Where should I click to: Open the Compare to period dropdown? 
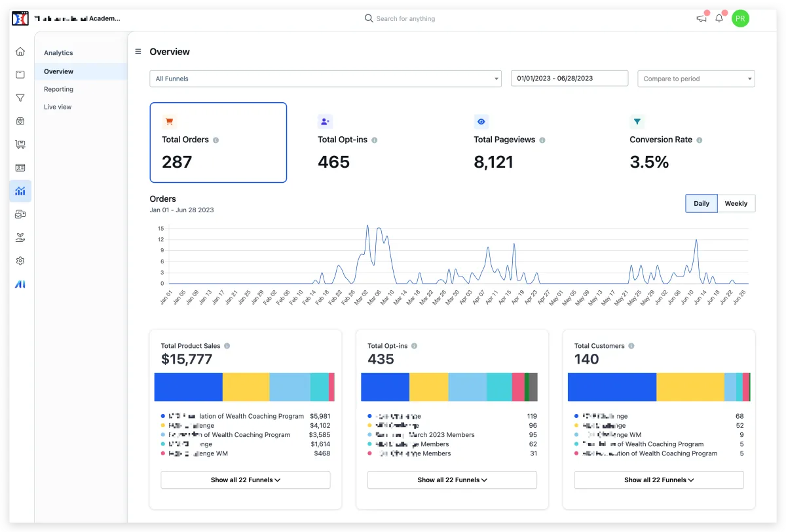(696, 79)
